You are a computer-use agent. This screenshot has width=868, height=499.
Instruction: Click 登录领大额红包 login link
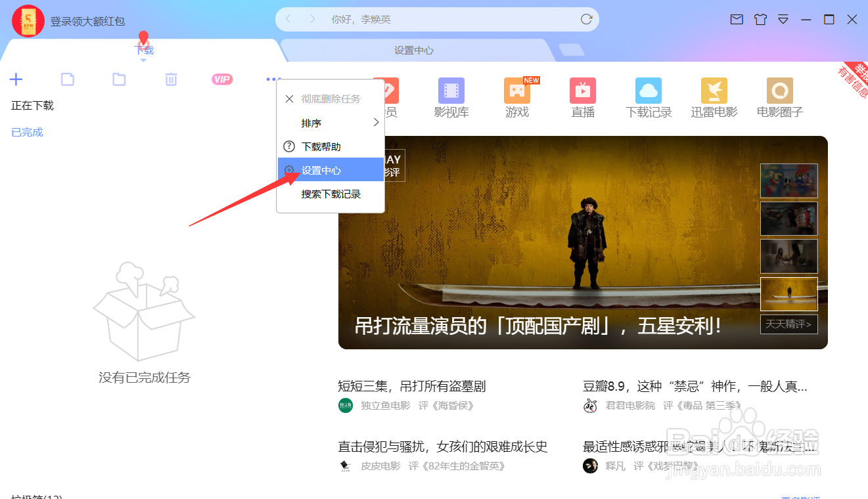pos(87,22)
